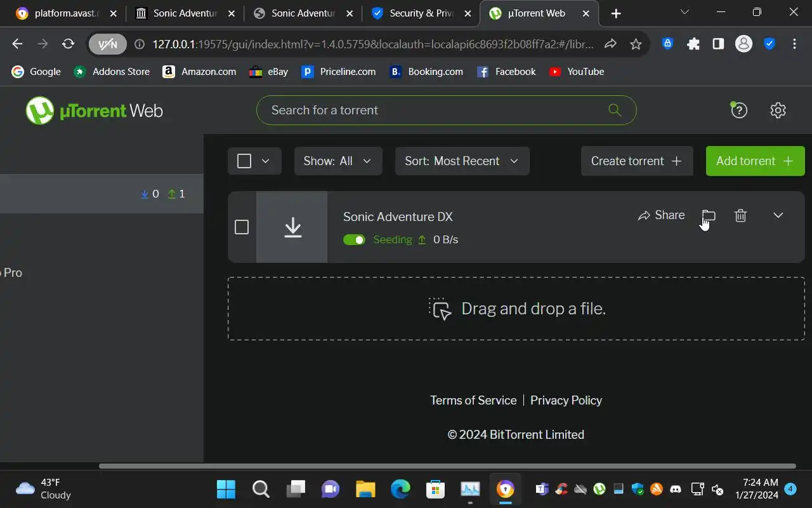Open the Booking.com bookmark
The width and height of the screenshot is (812, 508).
(426, 72)
